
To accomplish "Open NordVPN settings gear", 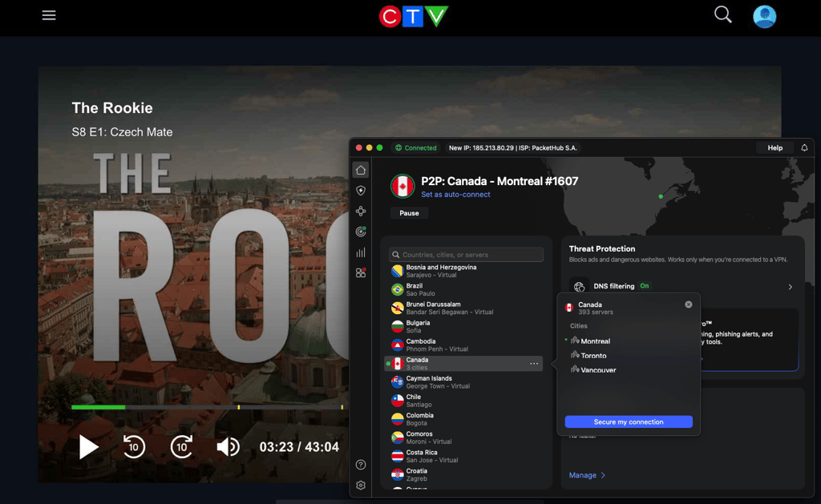I will click(361, 485).
